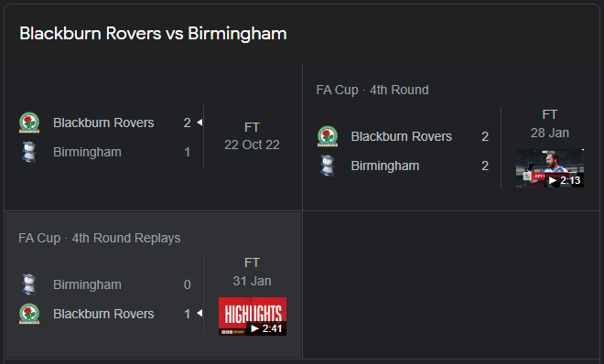The width and height of the screenshot is (604, 364).
Task: Click Birmingham crest in 4th Round Replays
Action: click(x=29, y=284)
